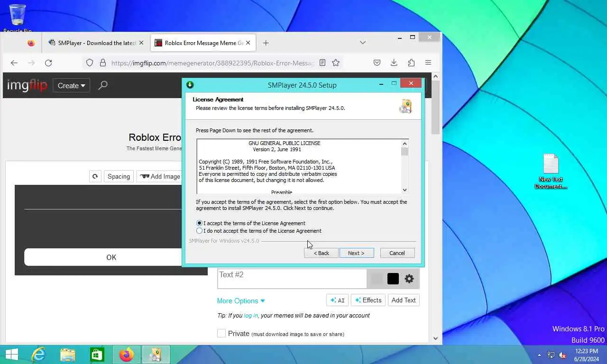The height and width of the screenshot is (364, 607).
Task: Show hidden tray icons arrow
Action: point(539,355)
